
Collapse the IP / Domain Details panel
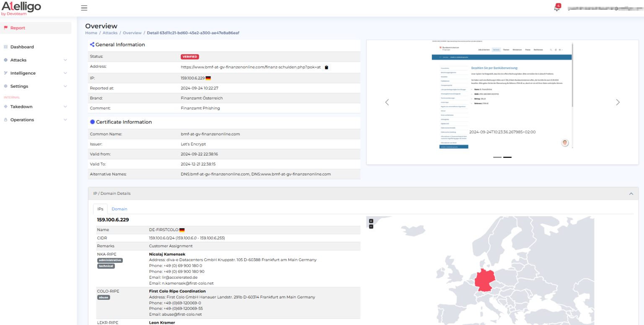[631, 194]
